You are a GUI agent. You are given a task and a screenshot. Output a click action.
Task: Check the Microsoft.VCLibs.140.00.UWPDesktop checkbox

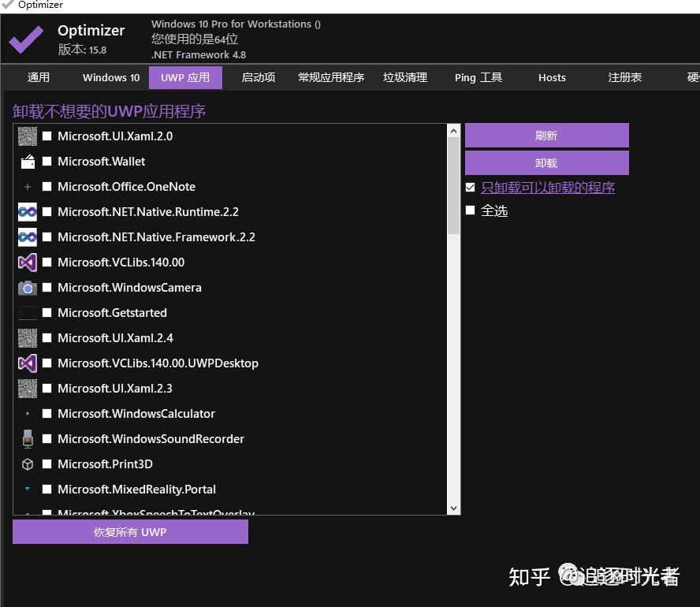47,363
